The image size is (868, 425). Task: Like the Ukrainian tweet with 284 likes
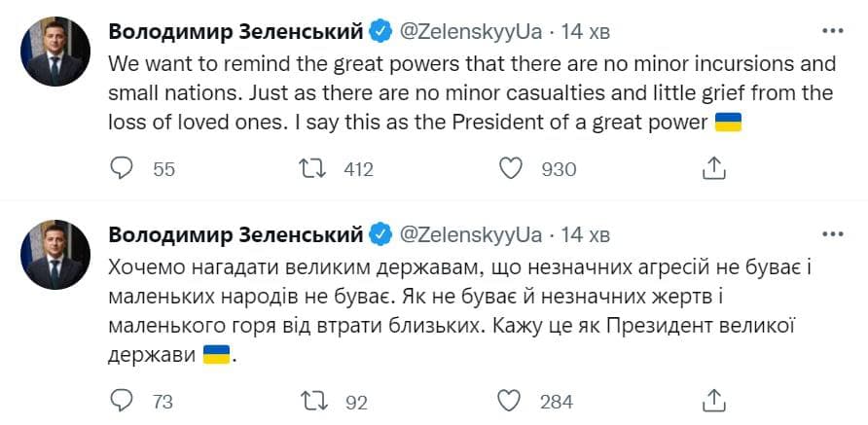coord(512,401)
